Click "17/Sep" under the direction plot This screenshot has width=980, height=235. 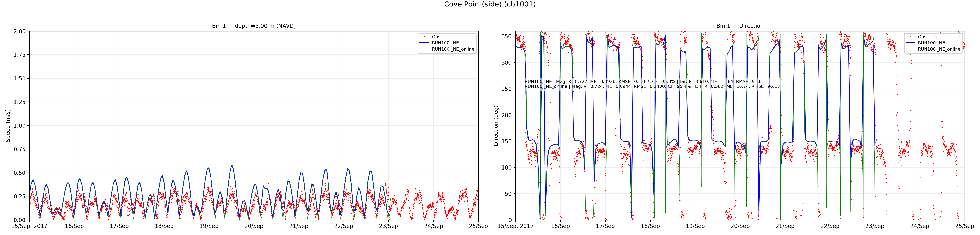(x=605, y=226)
